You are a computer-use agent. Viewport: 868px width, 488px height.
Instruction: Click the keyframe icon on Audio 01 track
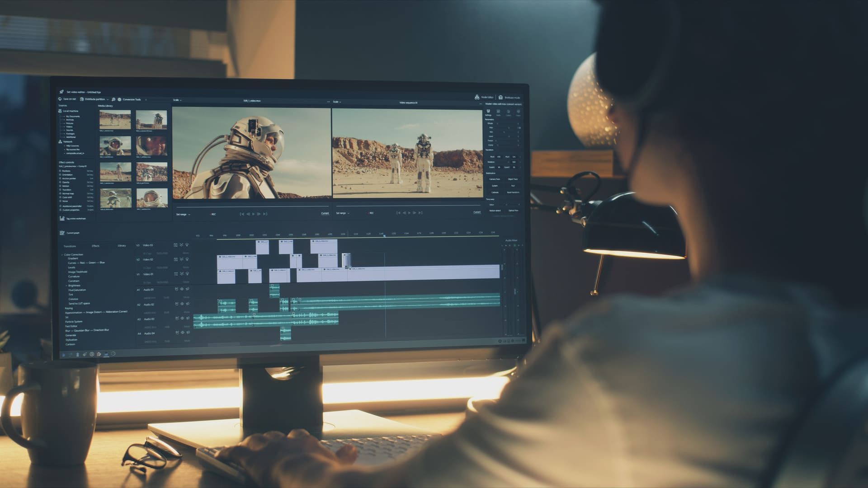[x=177, y=290]
